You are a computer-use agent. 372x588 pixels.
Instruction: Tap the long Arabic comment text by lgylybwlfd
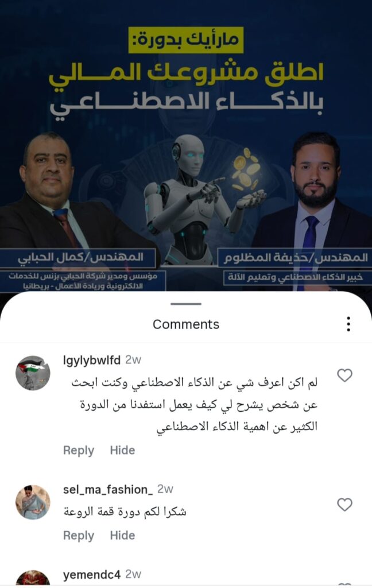(x=194, y=405)
